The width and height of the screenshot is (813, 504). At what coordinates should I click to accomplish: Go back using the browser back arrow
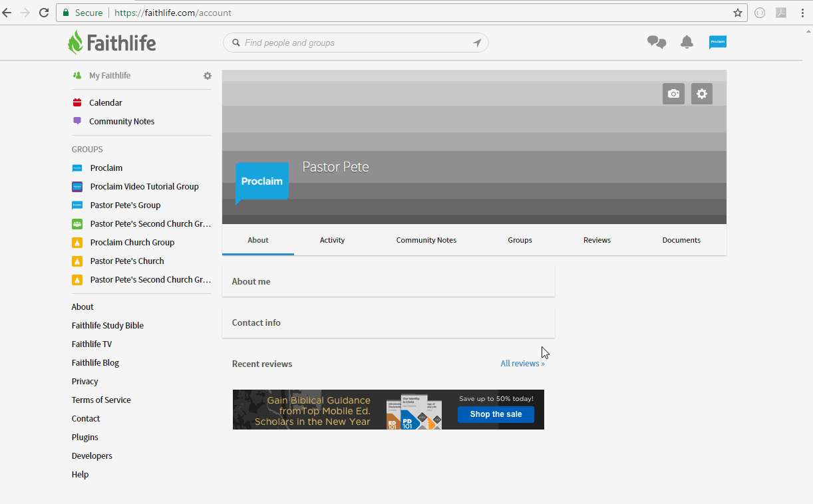[7, 13]
